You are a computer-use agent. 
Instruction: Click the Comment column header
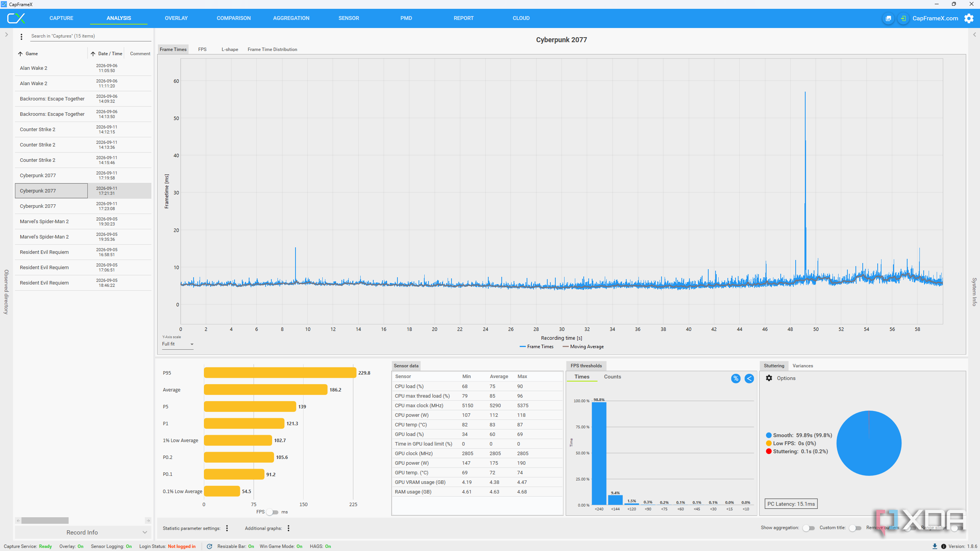(x=140, y=54)
